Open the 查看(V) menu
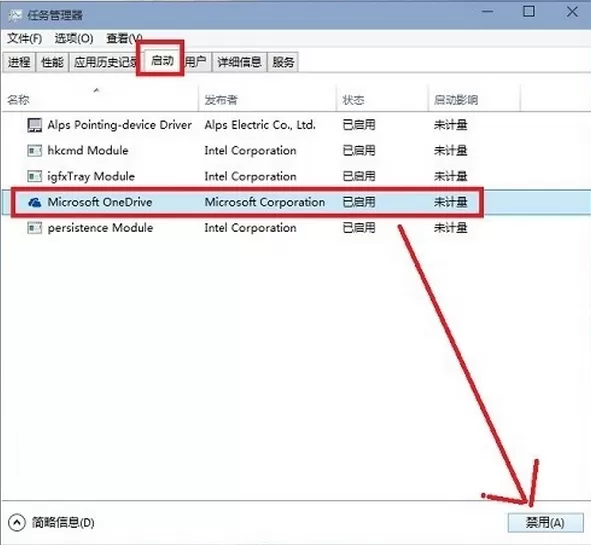The height and width of the screenshot is (545, 591). pos(124,38)
